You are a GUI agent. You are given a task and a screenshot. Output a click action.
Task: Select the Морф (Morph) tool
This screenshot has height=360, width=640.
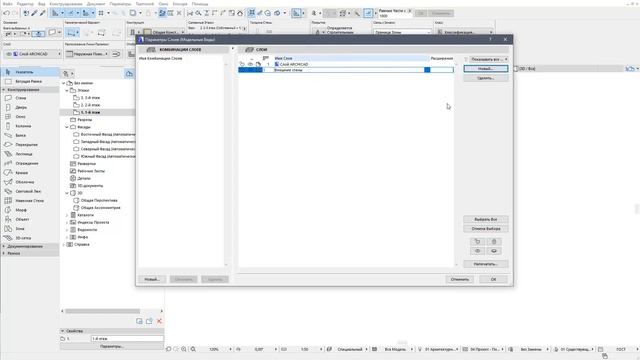(30, 210)
